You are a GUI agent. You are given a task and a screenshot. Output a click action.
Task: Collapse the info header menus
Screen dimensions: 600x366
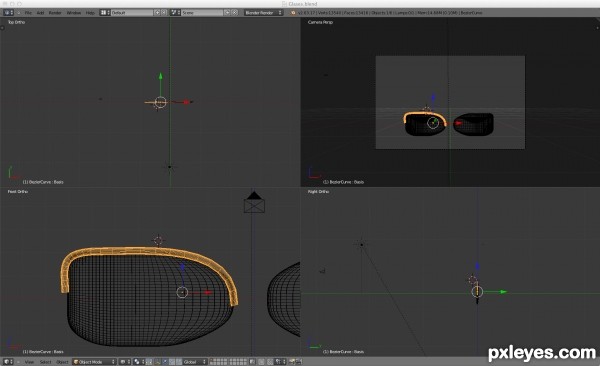[19, 13]
